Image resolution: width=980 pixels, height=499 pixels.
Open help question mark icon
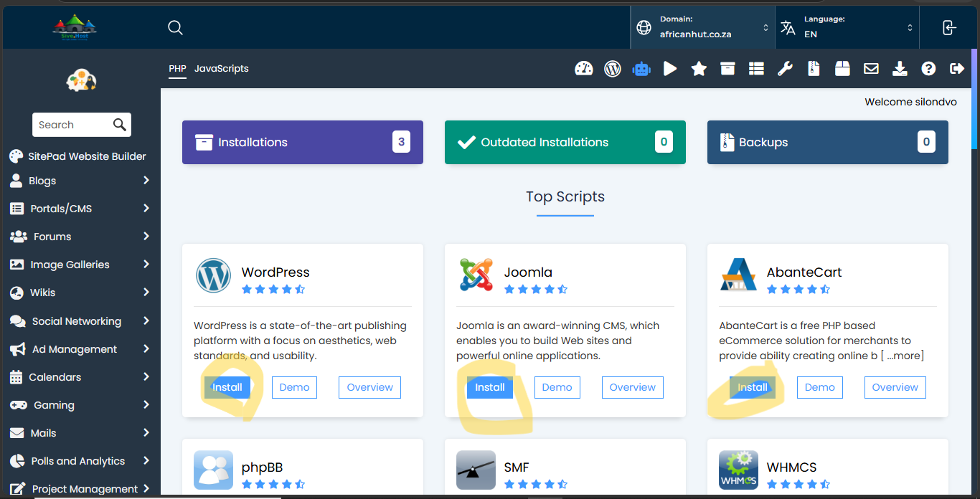point(928,68)
